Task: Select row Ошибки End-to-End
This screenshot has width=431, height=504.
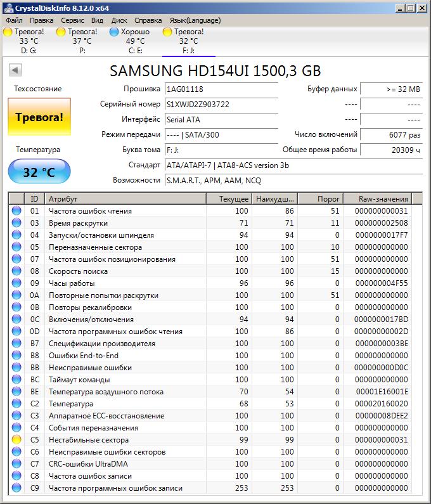Action: pyautogui.click(x=210, y=356)
